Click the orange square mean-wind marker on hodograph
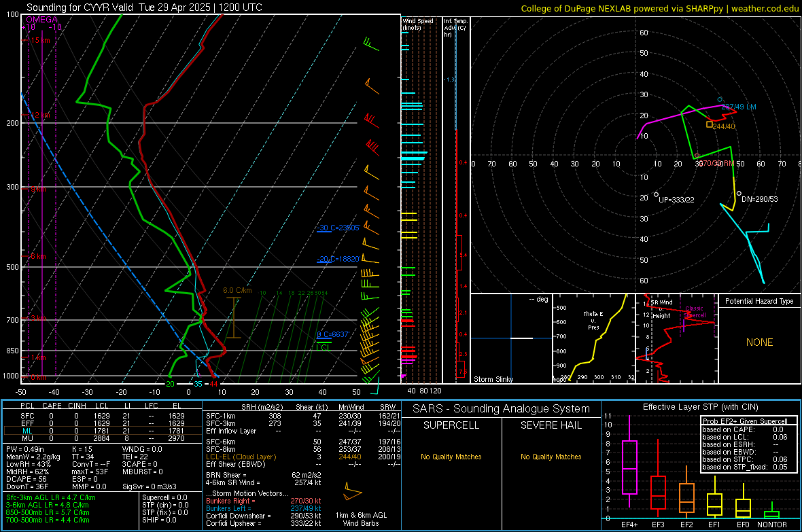 pyautogui.click(x=709, y=124)
